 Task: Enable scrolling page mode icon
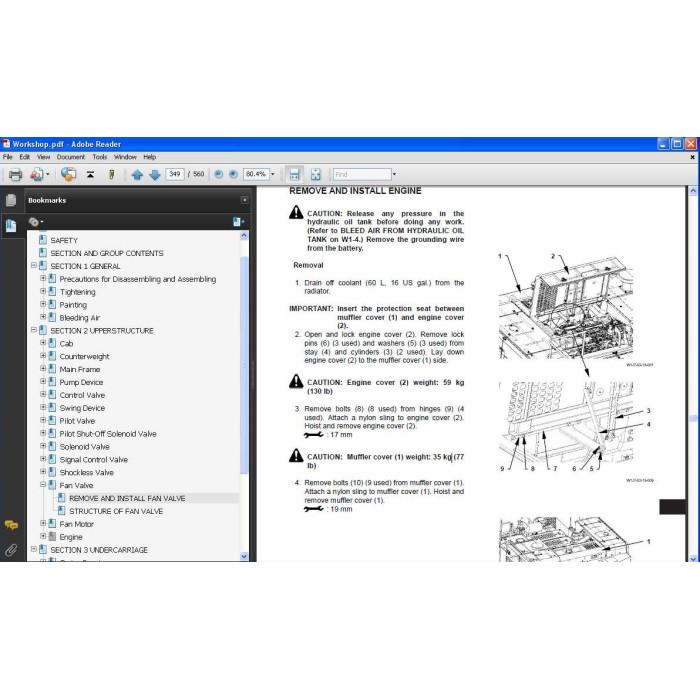[x=295, y=175]
